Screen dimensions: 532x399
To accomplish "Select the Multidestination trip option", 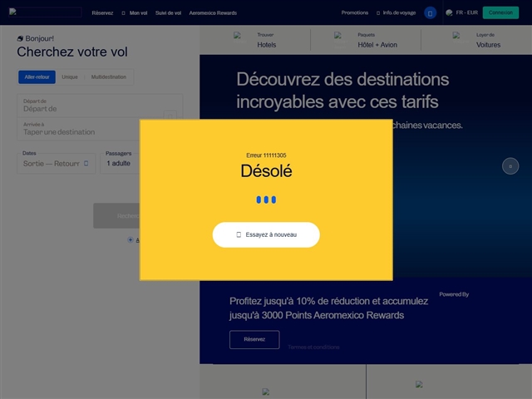I will [x=109, y=77].
